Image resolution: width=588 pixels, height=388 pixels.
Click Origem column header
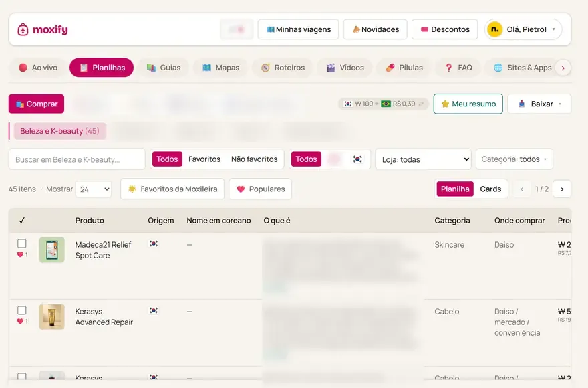pos(161,221)
